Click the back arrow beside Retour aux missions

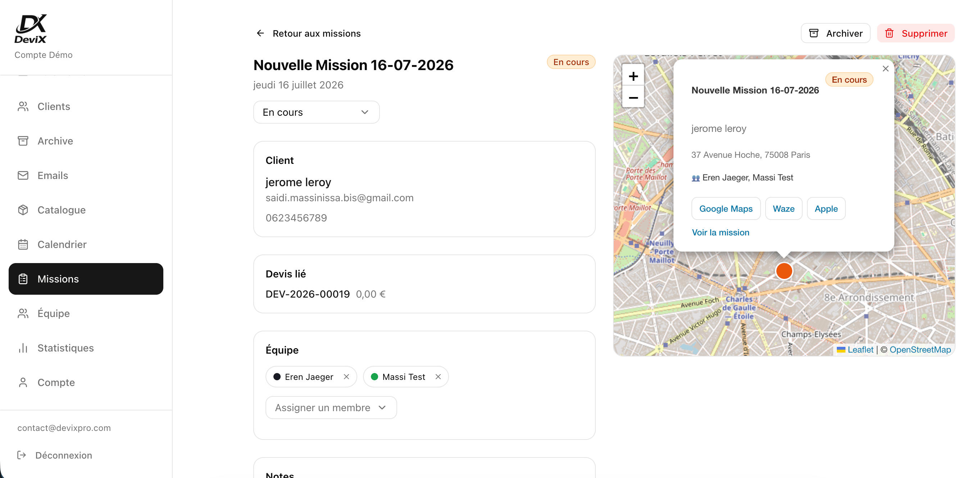tap(260, 33)
